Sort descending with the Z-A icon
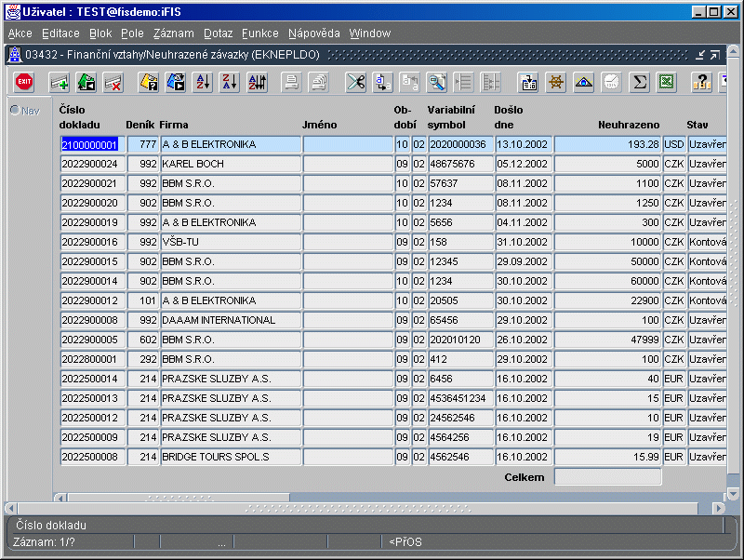Image resolution: width=744 pixels, height=560 pixels. [x=230, y=82]
